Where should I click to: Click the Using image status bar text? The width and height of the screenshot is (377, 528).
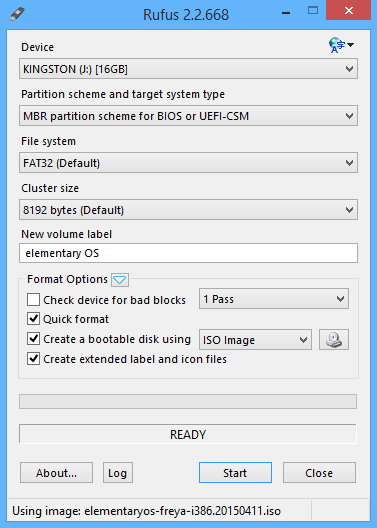(146, 511)
